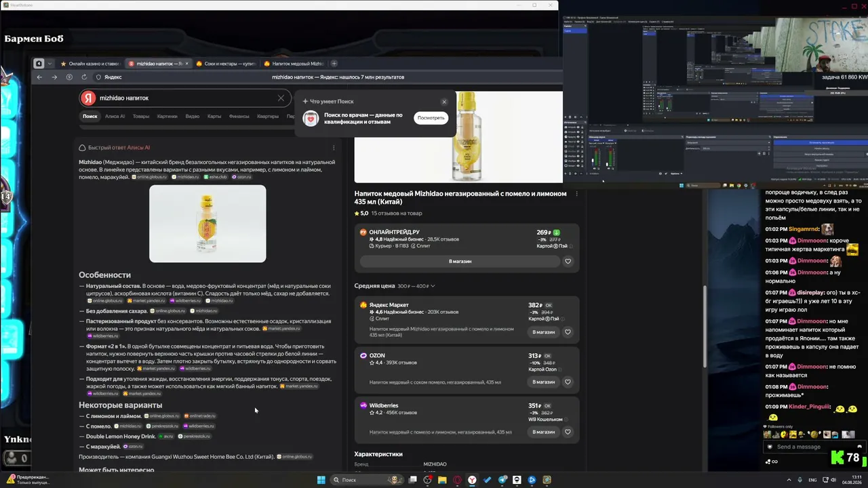This screenshot has height=488, width=868.
Task: Open the large Mizhidao product photo
Action: 458,137
